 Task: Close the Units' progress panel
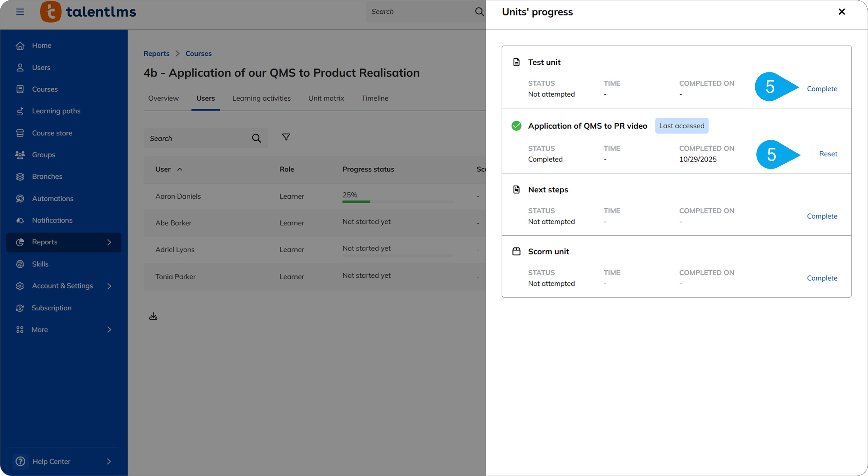tap(842, 12)
